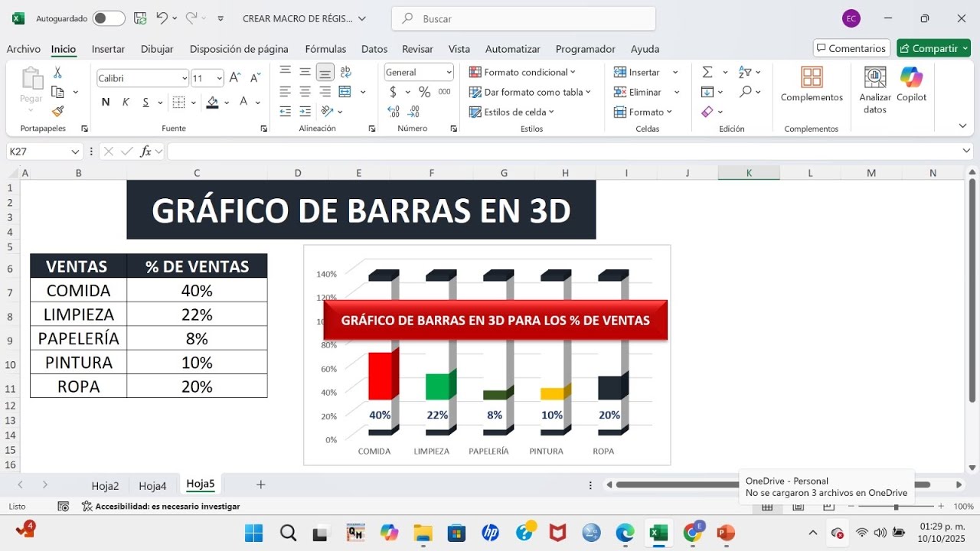Click the Sort and Filter icon
Viewport: 980px width, 551px height.
(745, 72)
